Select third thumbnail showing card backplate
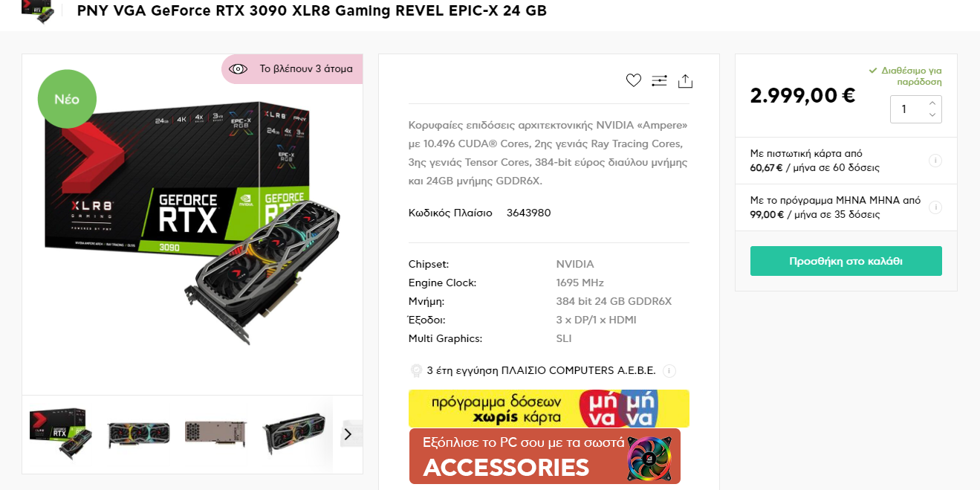 coord(216,434)
